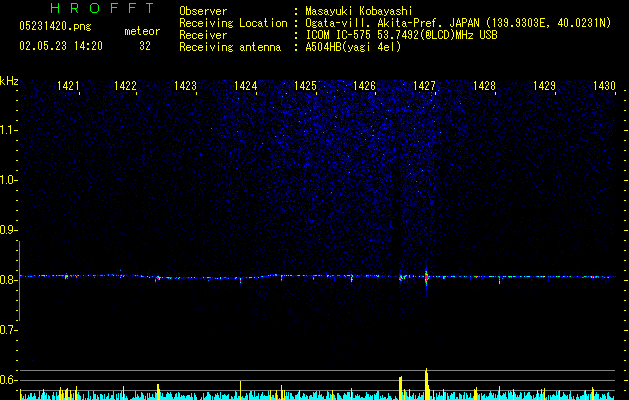Click the kHz axis unit label

click(x=9, y=81)
